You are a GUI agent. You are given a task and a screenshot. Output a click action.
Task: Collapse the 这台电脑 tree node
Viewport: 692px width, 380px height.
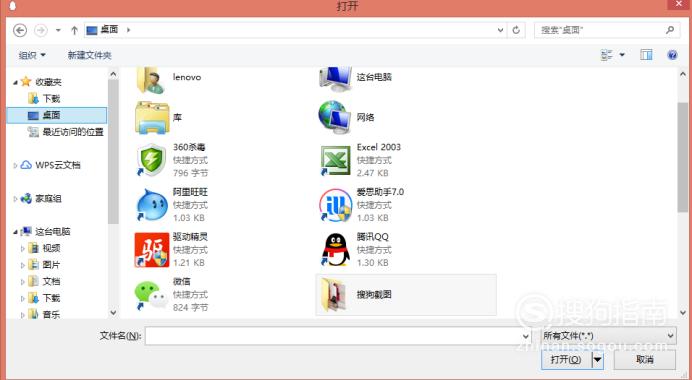pos(15,232)
